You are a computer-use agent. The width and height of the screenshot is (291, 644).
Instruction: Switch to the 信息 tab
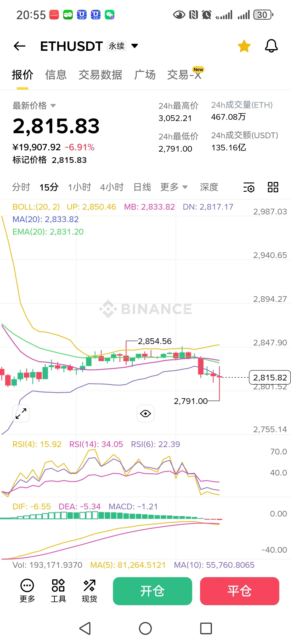point(56,75)
